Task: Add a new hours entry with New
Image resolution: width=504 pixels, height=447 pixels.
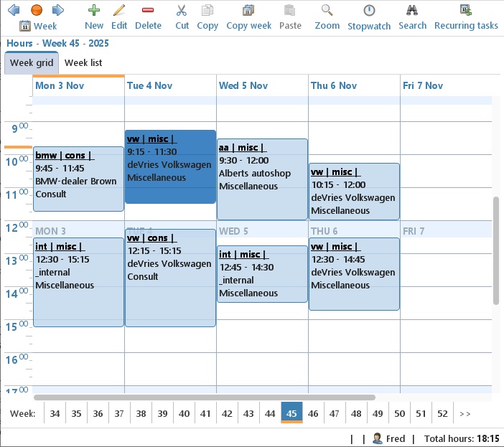Action: pyautogui.click(x=94, y=18)
